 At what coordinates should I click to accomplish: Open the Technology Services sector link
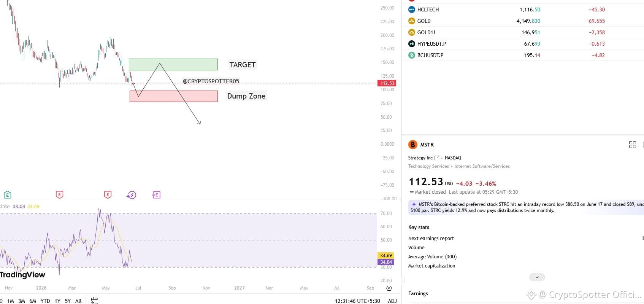click(428, 166)
